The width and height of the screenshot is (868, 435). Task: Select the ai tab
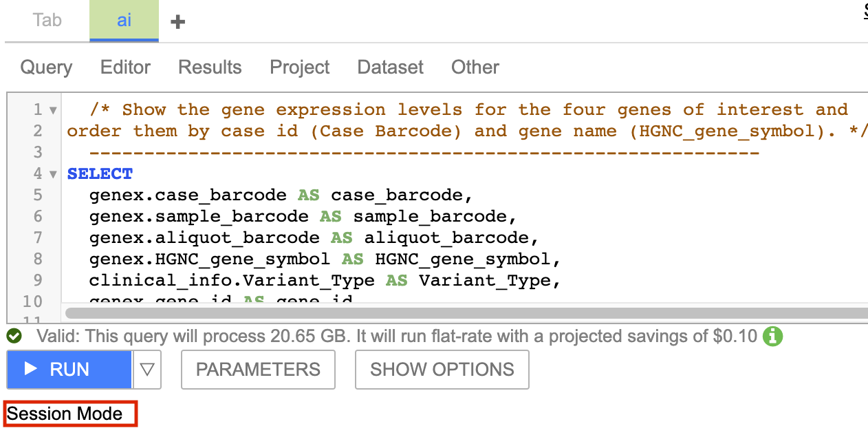[124, 20]
